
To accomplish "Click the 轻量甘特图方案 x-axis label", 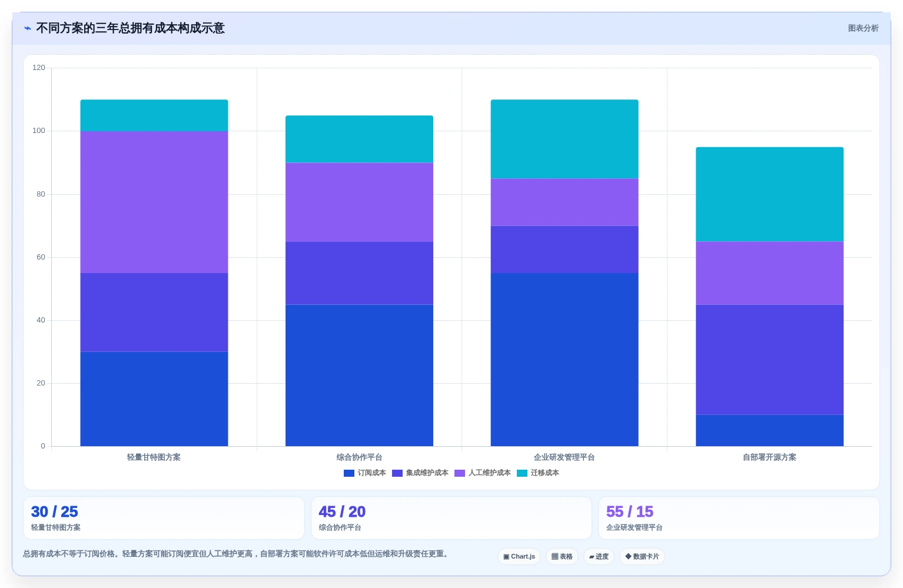I will click(154, 457).
